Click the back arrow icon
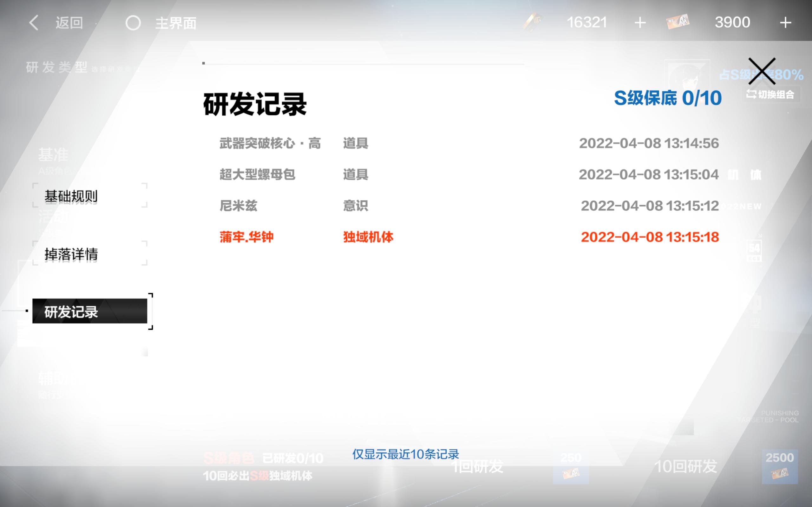The width and height of the screenshot is (812, 507). click(x=34, y=23)
